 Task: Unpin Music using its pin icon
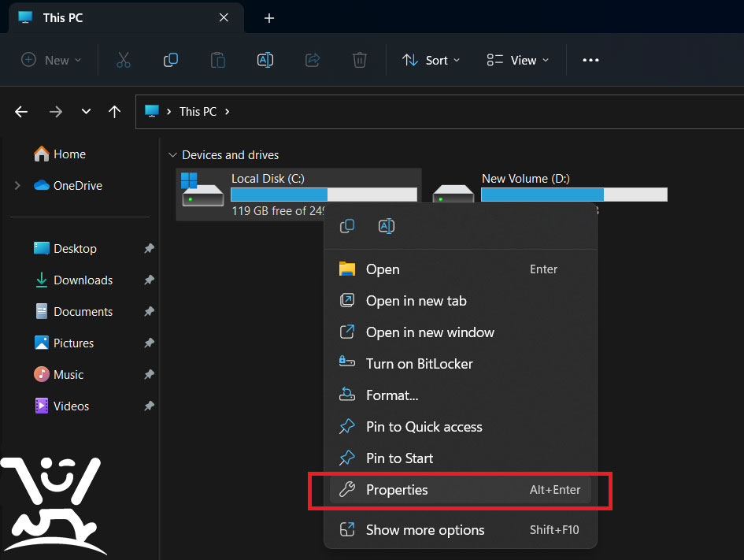point(149,374)
